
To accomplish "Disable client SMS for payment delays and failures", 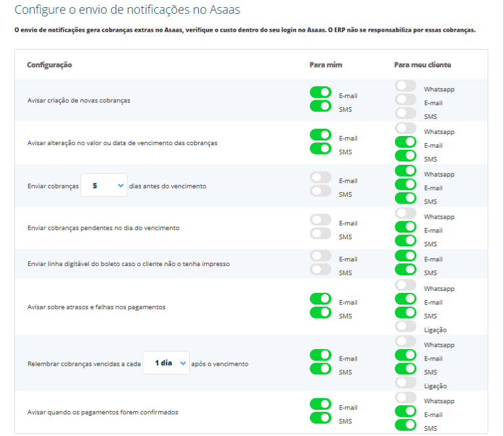I will coord(406,313).
